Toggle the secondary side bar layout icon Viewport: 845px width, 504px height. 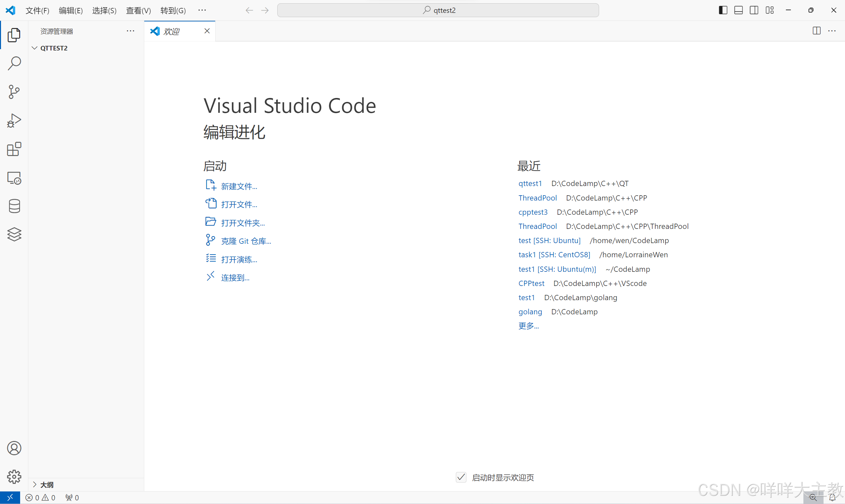[x=754, y=10]
